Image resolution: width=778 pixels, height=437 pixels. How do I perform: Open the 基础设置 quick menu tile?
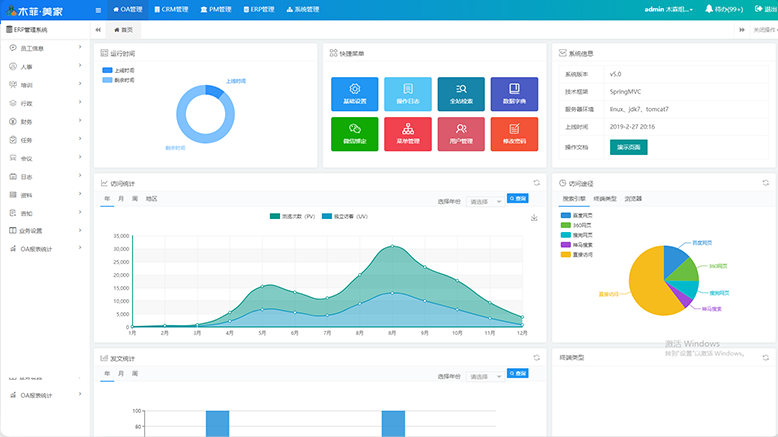[354, 94]
